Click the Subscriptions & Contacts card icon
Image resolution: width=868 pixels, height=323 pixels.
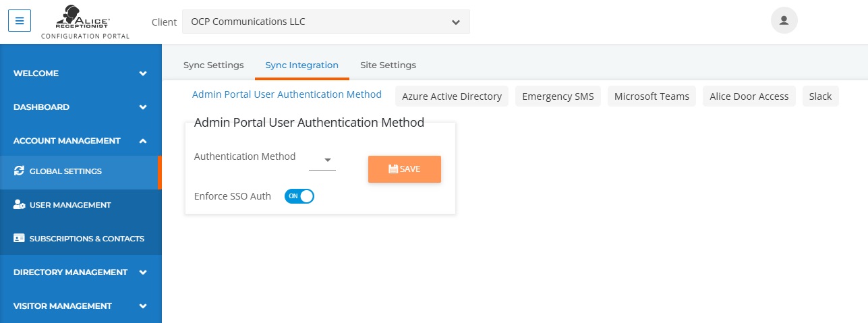19,239
